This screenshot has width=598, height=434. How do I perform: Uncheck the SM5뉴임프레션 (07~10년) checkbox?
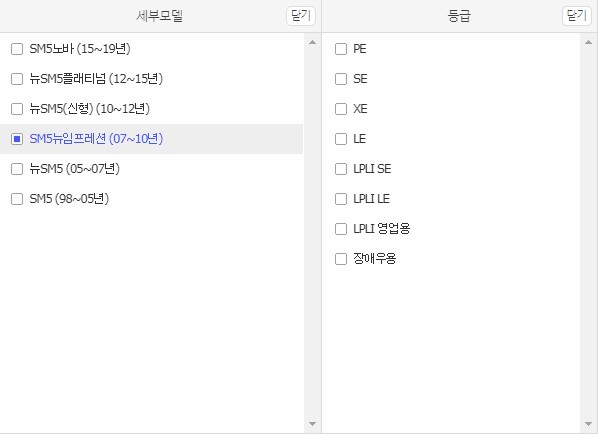coord(17,139)
